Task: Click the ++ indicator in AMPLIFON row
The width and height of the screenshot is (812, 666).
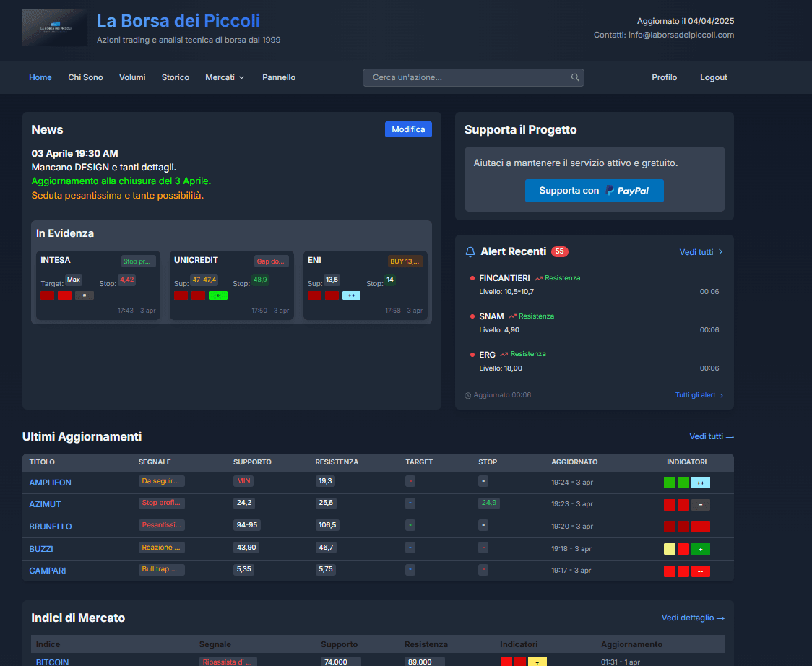Action: (701, 483)
